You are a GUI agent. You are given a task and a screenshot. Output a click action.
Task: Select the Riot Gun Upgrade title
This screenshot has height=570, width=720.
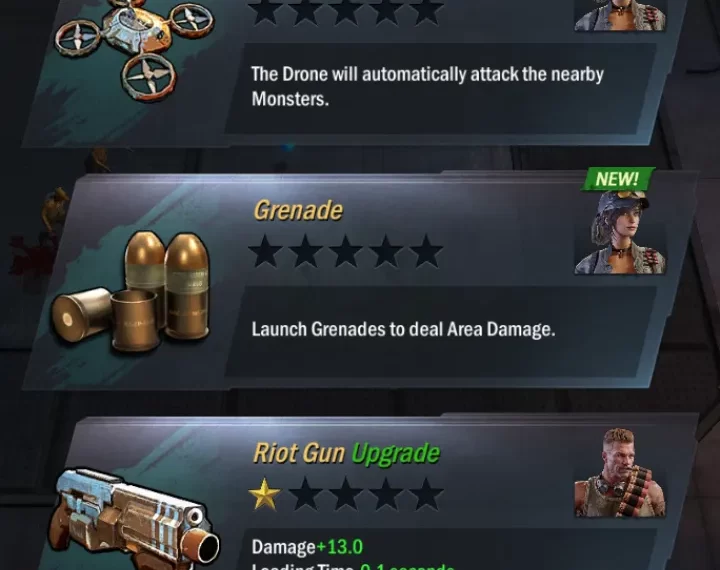[x=347, y=453]
